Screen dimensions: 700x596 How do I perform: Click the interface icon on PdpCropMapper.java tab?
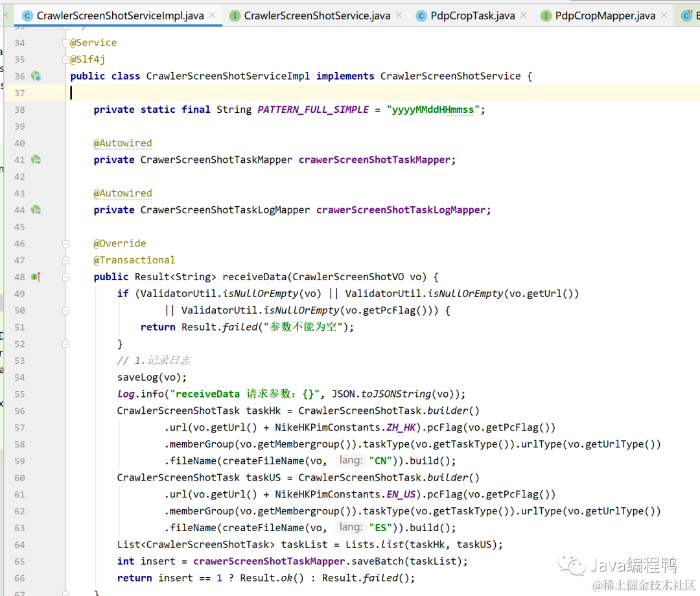click(x=546, y=16)
